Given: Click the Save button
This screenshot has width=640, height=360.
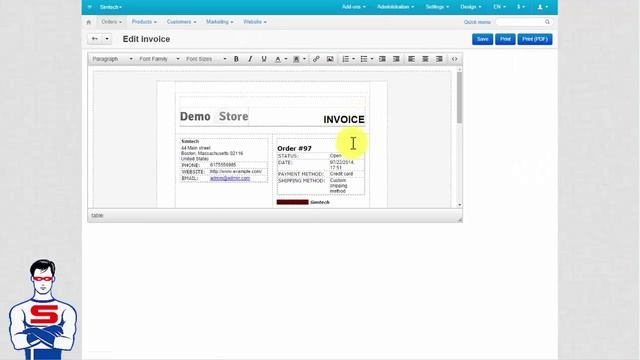Looking at the screenshot, I should pos(482,39).
